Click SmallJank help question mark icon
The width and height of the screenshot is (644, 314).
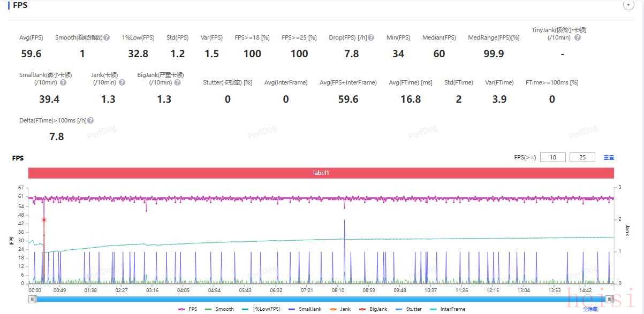[63, 83]
